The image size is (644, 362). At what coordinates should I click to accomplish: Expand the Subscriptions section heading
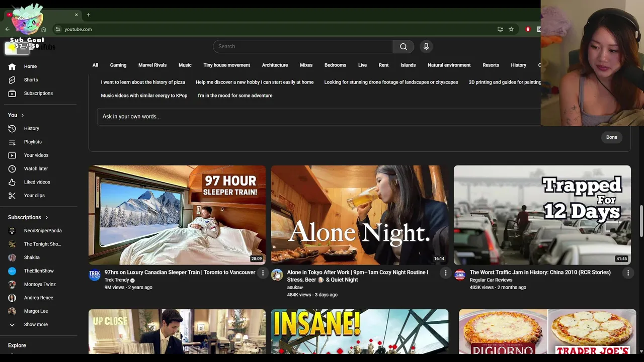click(28, 218)
